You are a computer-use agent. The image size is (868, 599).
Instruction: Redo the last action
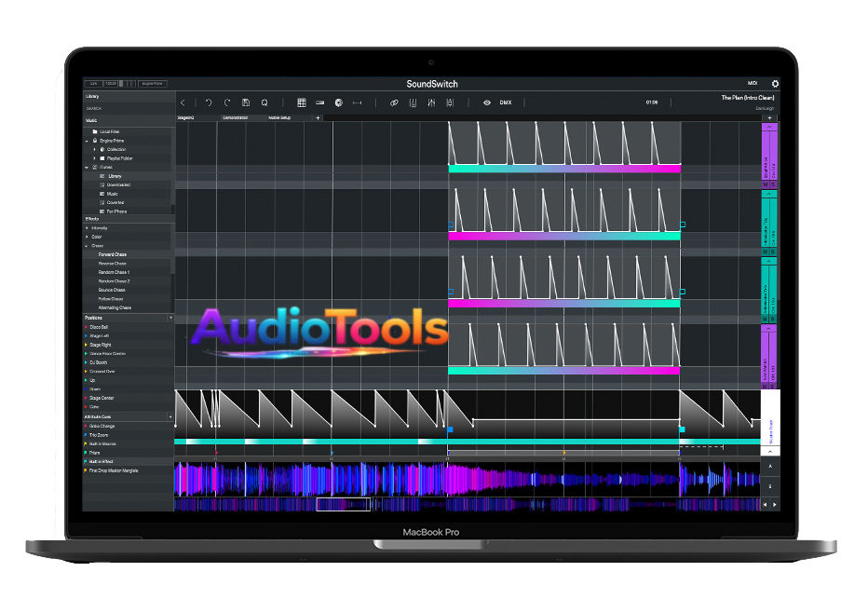pyautogui.click(x=227, y=102)
